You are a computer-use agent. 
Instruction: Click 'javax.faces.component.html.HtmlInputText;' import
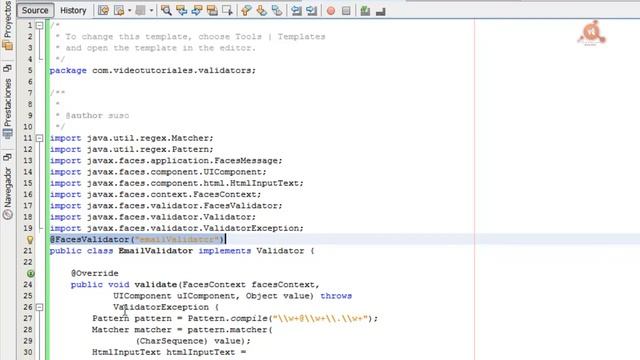click(x=195, y=183)
